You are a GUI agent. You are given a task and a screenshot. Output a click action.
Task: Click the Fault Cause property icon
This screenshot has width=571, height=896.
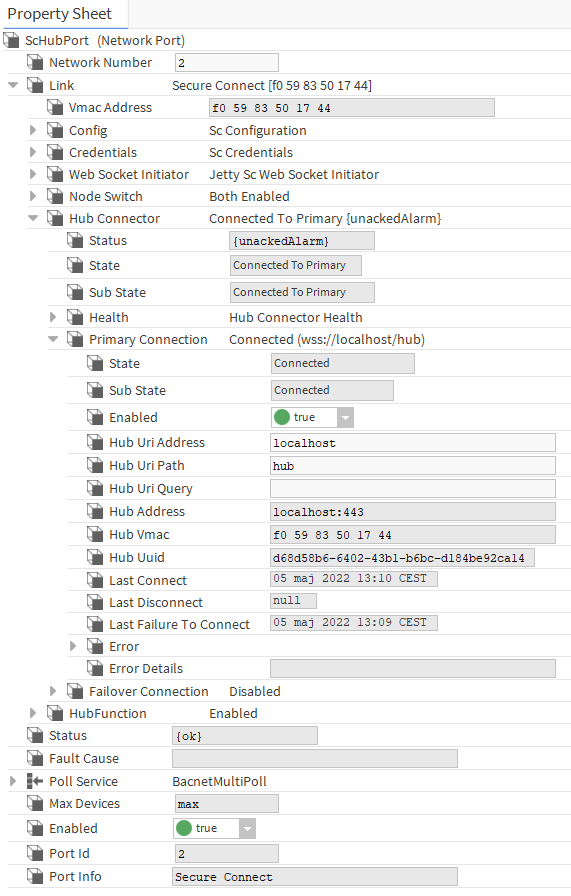(35, 758)
